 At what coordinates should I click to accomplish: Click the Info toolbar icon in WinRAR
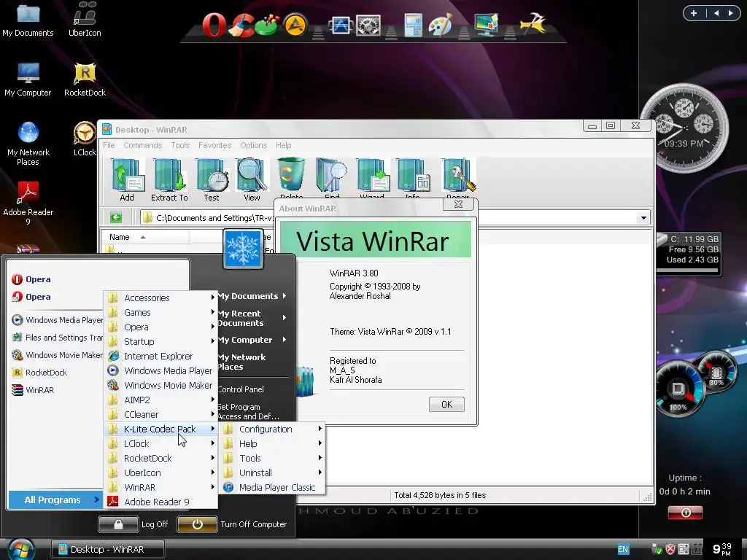(x=413, y=177)
